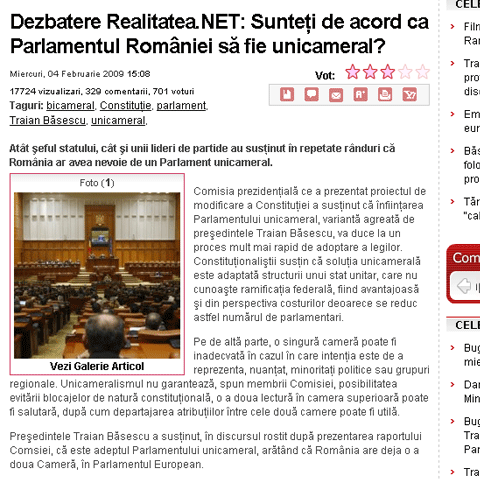Rate article four stars
The height and width of the screenshot is (480, 480).
tap(405, 72)
